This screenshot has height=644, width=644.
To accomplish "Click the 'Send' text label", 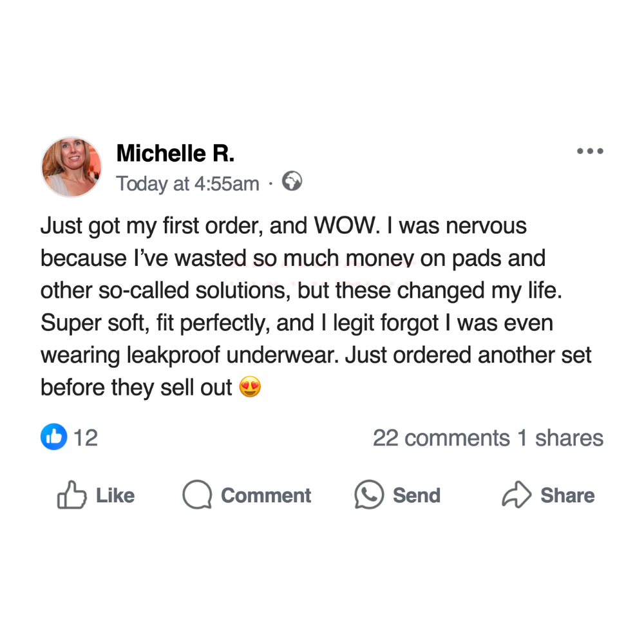I will click(417, 495).
